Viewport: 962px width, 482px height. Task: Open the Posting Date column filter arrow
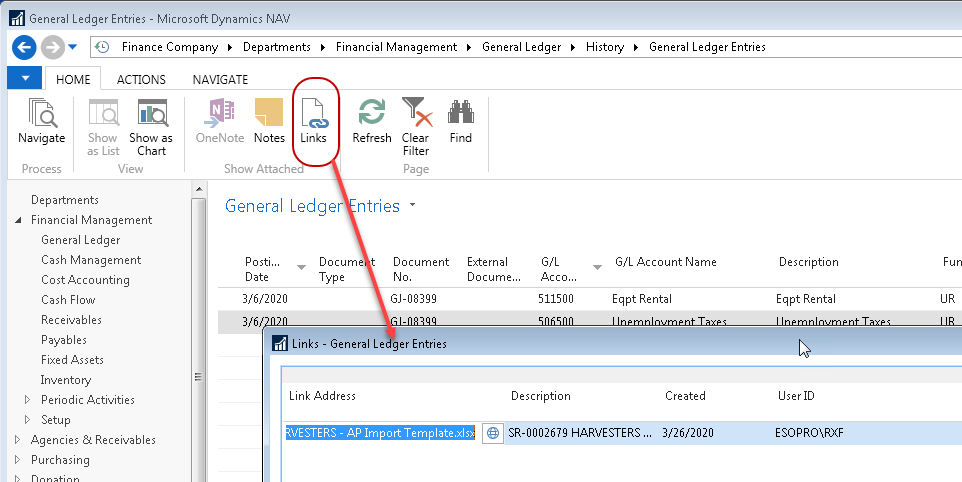[x=302, y=267]
